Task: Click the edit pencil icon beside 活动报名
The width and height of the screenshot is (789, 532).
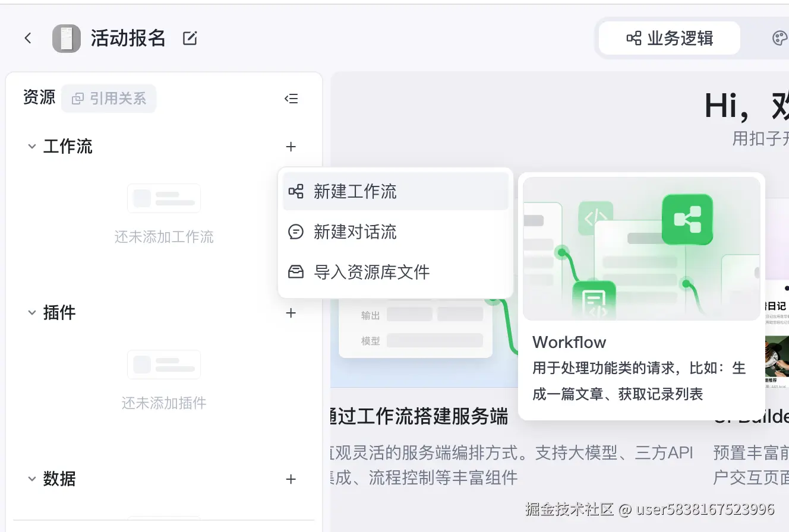Action: click(189, 37)
